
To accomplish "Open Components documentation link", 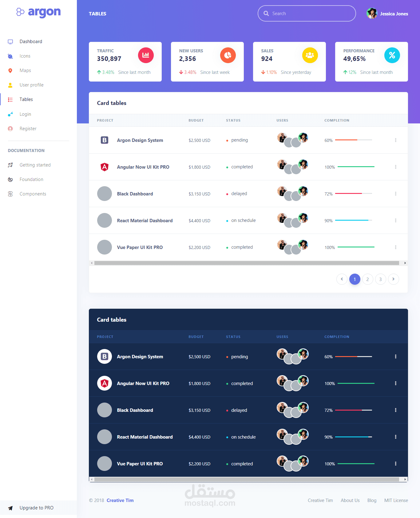I will click(x=38, y=194).
